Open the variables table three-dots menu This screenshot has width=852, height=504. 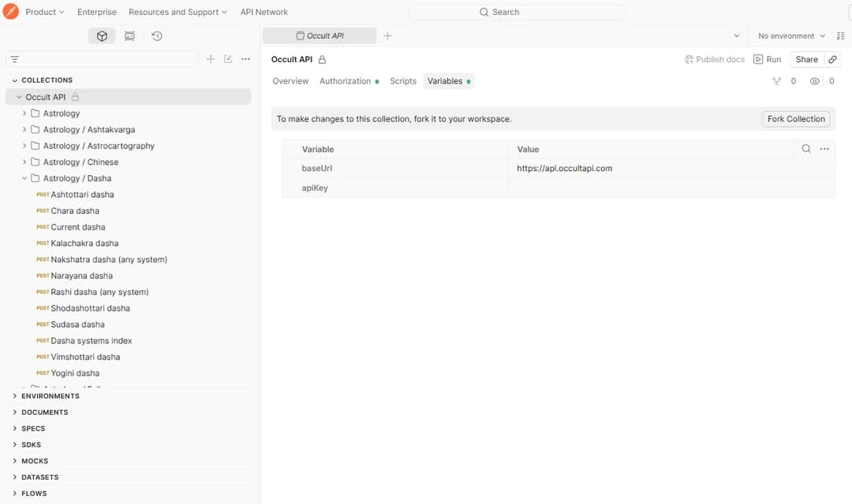824,149
